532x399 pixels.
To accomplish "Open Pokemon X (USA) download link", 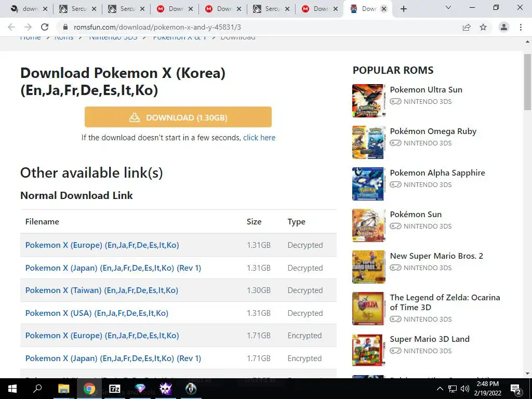I will tap(97, 313).
